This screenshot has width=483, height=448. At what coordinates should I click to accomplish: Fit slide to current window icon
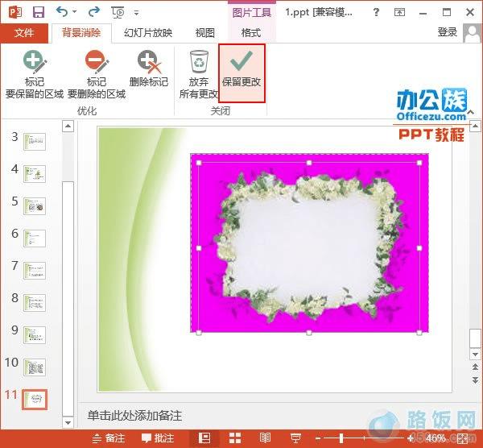coord(463,438)
